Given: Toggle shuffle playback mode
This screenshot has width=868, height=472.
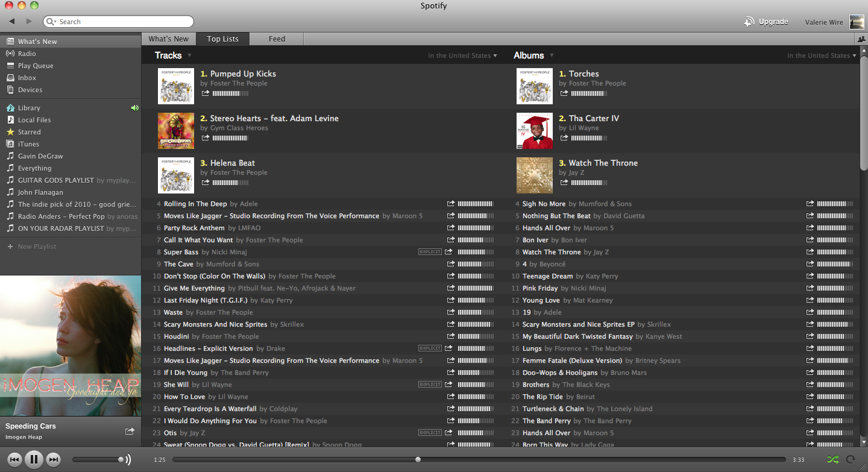Looking at the screenshot, I should [x=832, y=459].
